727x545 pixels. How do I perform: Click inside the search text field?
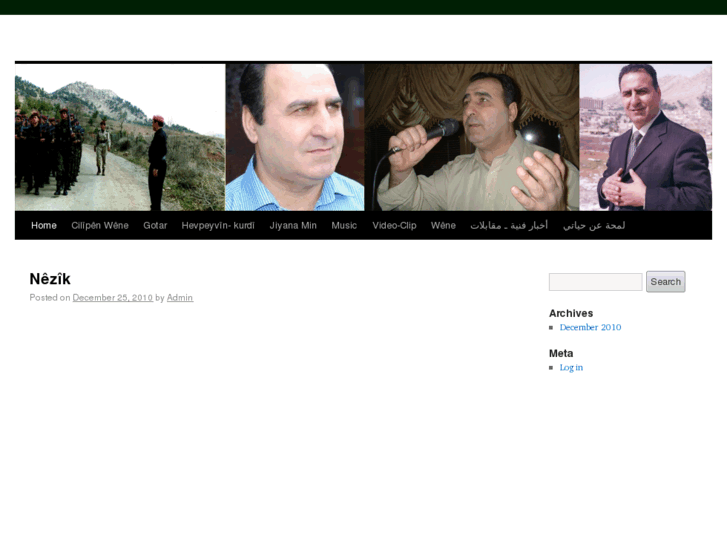coord(595,282)
